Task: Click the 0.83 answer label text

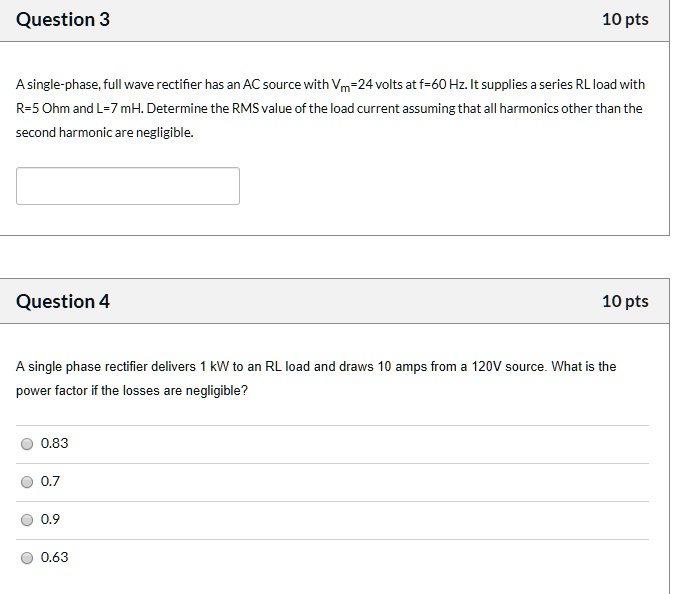Action: tap(55, 444)
